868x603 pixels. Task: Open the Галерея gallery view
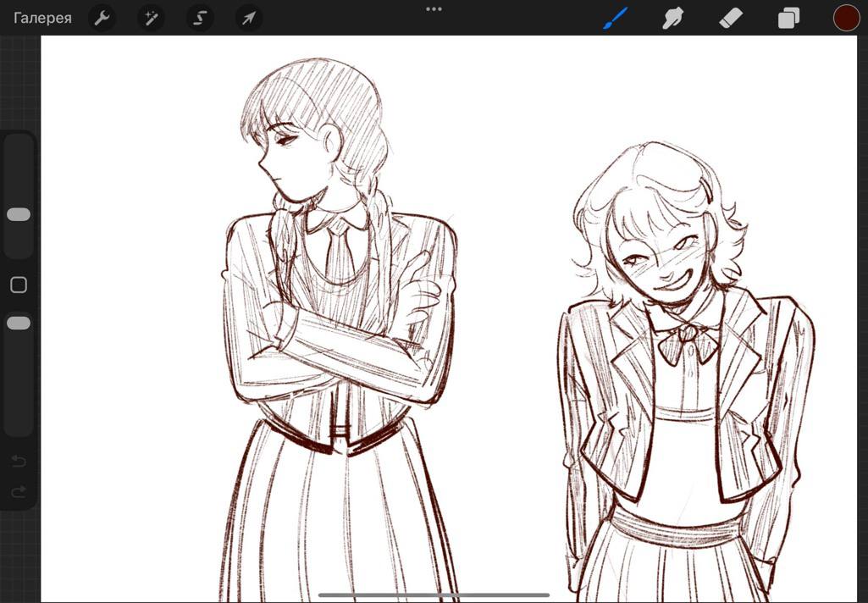42,18
